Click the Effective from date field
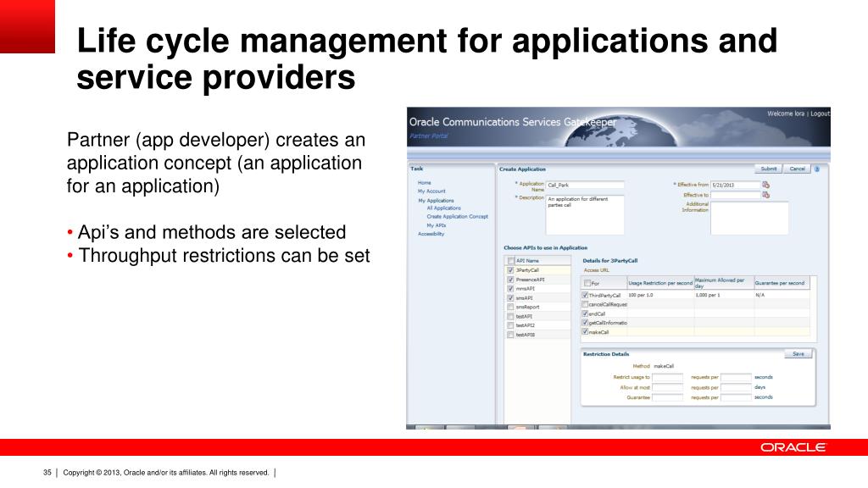 [736, 185]
